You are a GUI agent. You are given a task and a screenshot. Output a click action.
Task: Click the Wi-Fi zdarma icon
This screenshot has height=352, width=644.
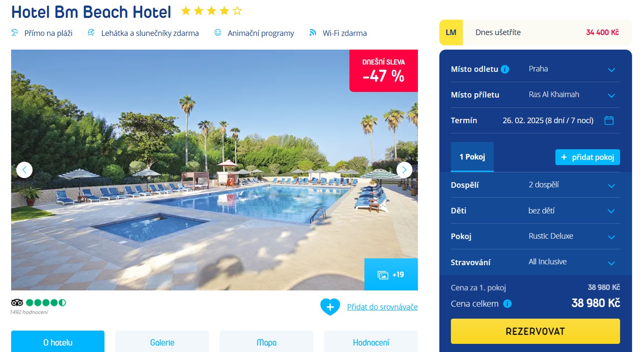click(x=313, y=33)
